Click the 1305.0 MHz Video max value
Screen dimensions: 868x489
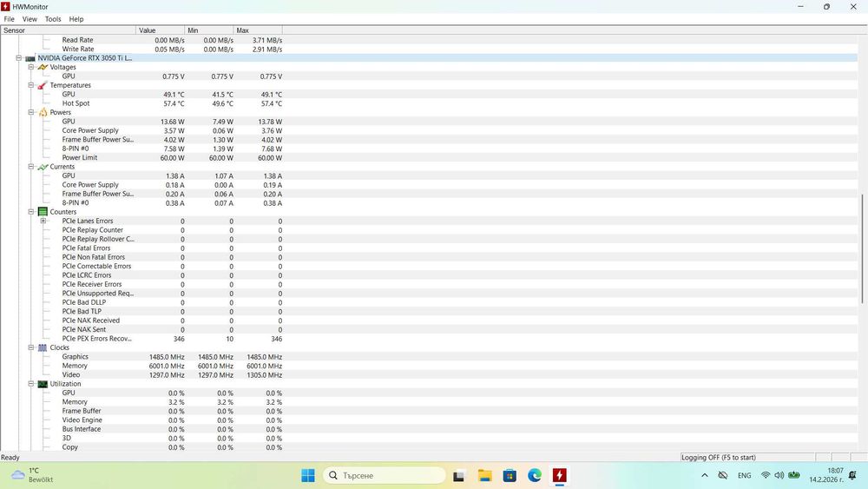pos(264,375)
